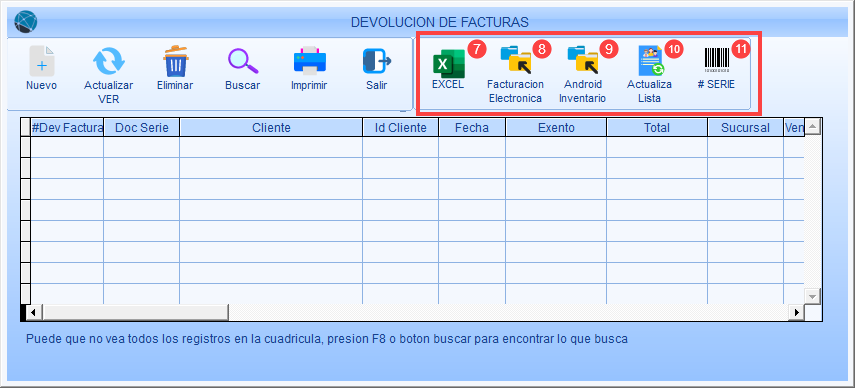The height and width of the screenshot is (388, 855).
Task: Click the Fecha column header
Action: (x=472, y=128)
